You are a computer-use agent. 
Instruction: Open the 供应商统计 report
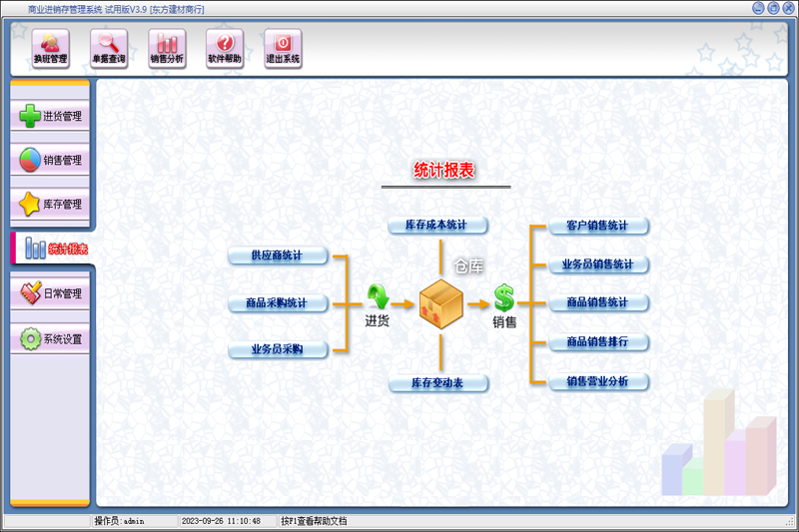click(x=278, y=256)
